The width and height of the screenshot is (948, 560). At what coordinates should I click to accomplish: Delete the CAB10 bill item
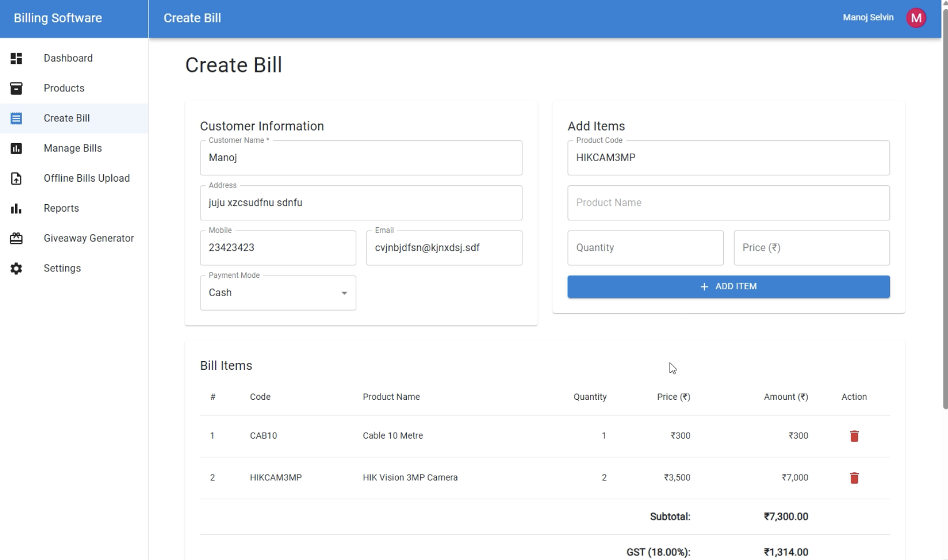(x=854, y=436)
